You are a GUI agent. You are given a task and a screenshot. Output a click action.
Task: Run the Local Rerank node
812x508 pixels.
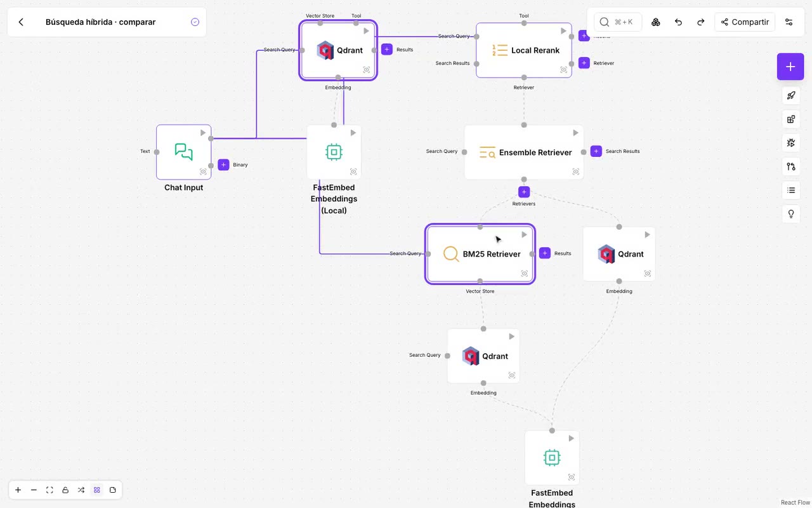pos(563,31)
